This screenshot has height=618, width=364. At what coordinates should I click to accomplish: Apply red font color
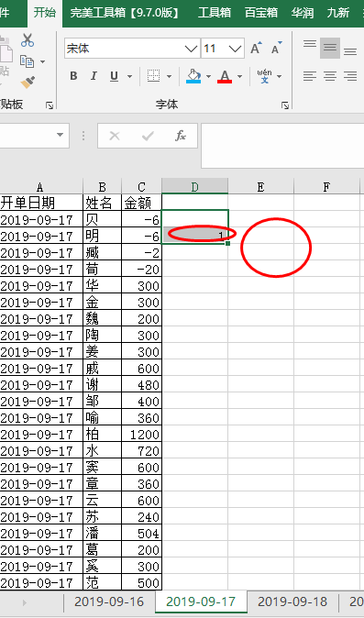point(225,76)
